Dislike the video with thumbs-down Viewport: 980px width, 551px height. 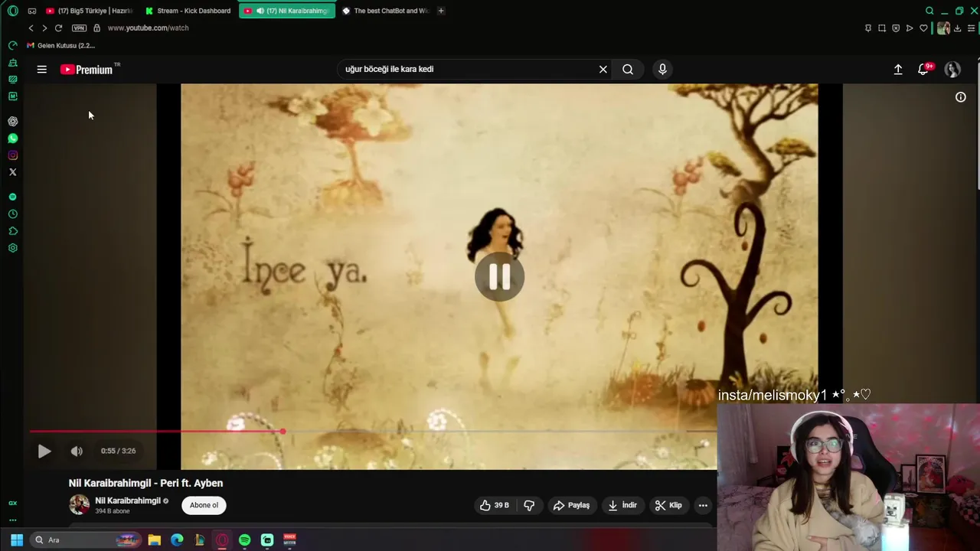[x=529, y=505]
